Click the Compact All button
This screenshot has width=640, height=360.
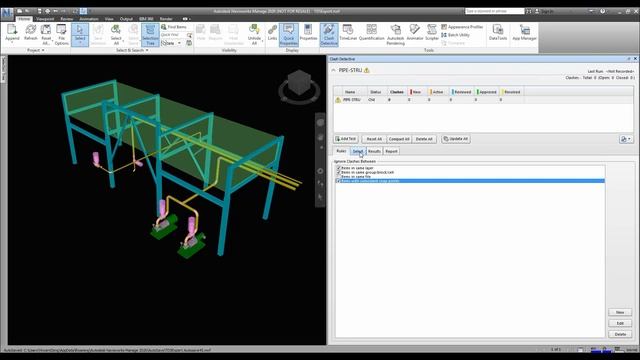399,139
